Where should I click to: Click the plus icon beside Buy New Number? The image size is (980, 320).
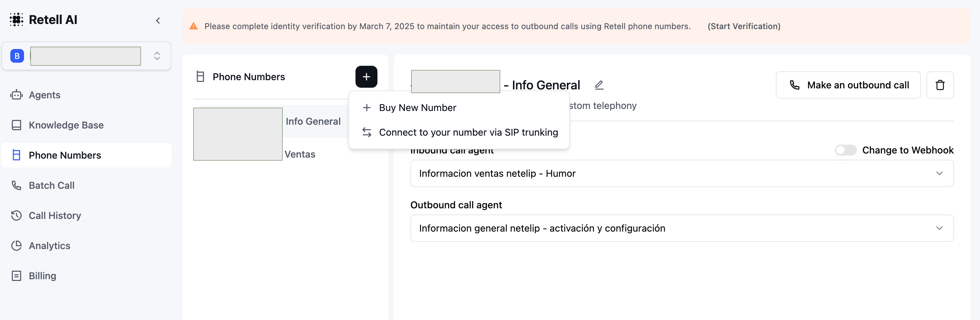pyautogui.click(x=366, y=108)
